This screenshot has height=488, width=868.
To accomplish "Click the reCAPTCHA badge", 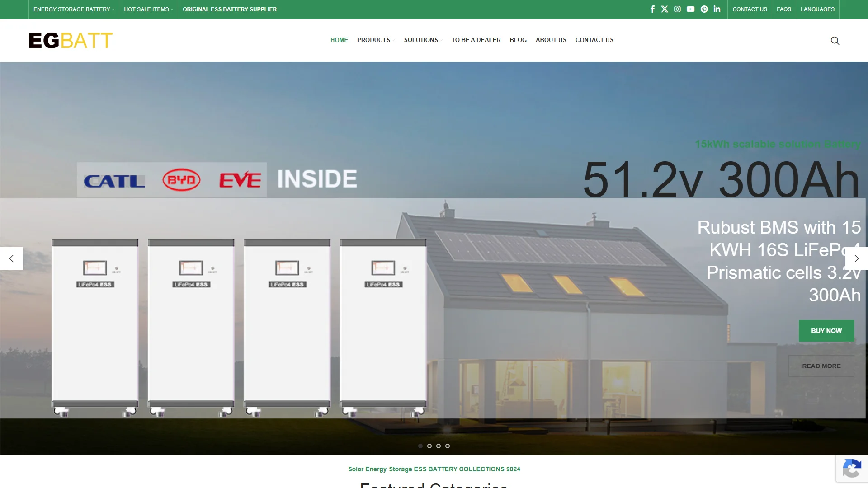I will [x=852, y=469].
